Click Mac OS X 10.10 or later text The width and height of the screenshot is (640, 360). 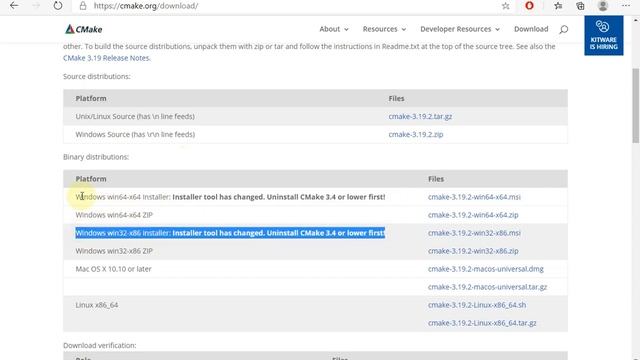(113, 269)
